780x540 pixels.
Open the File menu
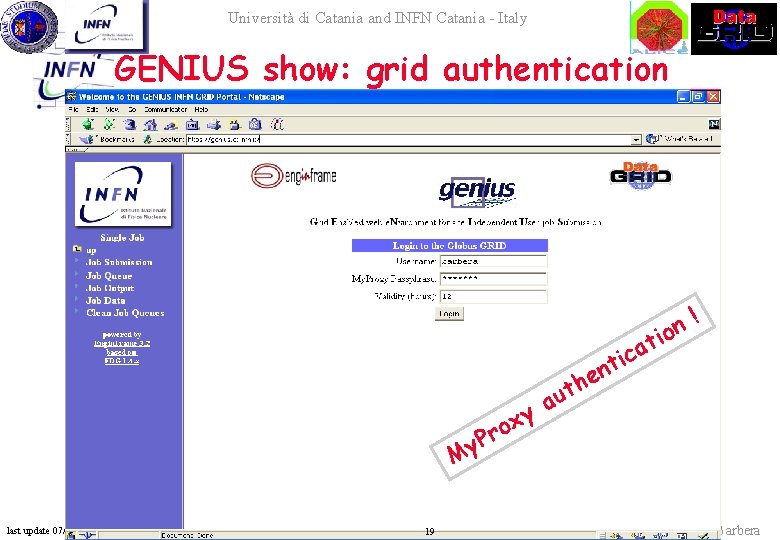74,109
